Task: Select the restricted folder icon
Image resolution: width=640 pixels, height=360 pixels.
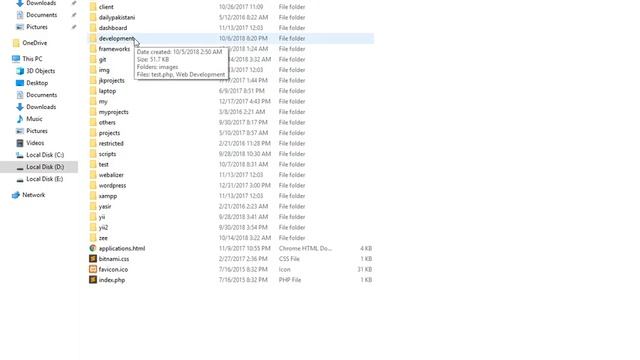Action: click(93, 144)
